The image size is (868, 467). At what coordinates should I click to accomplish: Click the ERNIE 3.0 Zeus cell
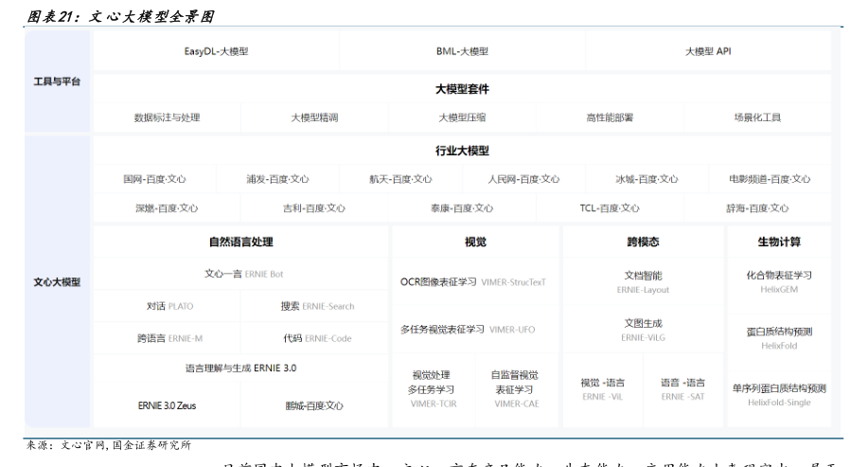point(169,404)
